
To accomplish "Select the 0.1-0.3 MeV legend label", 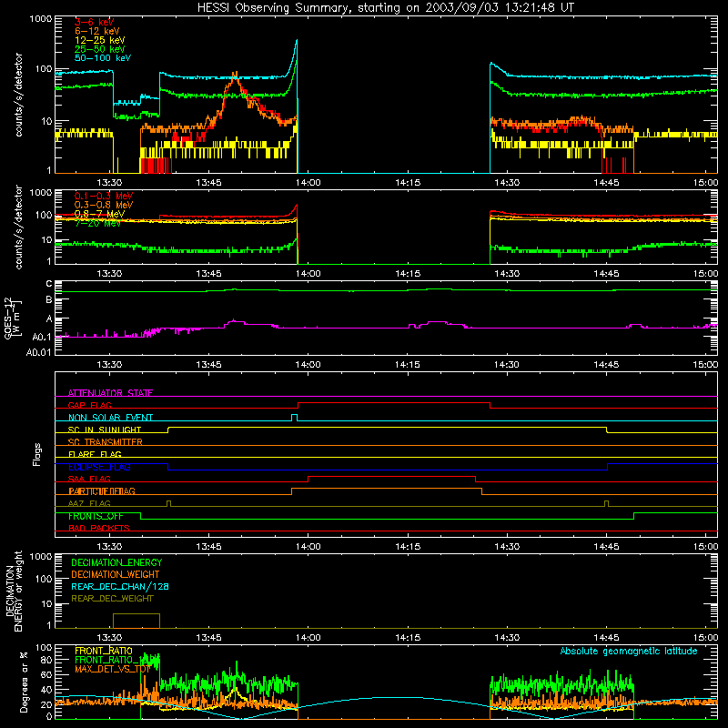I will [104, 196].
